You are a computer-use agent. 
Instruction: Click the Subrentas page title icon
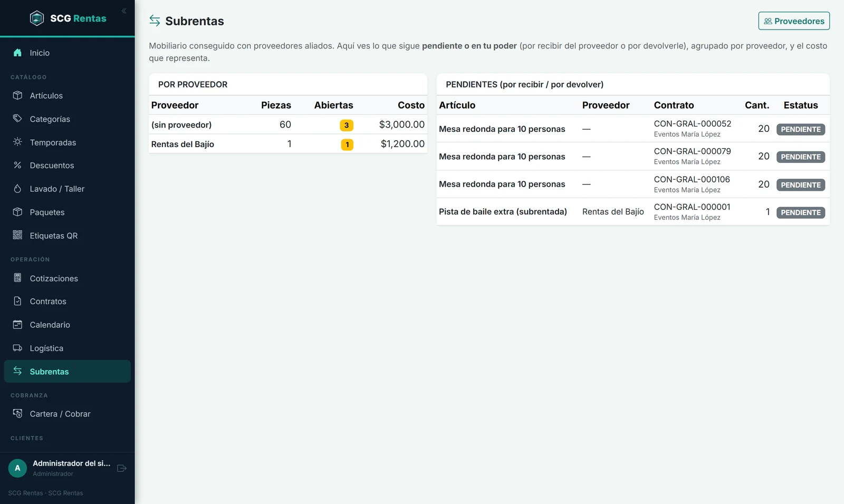pyautogui.click(x=155, y=21)
